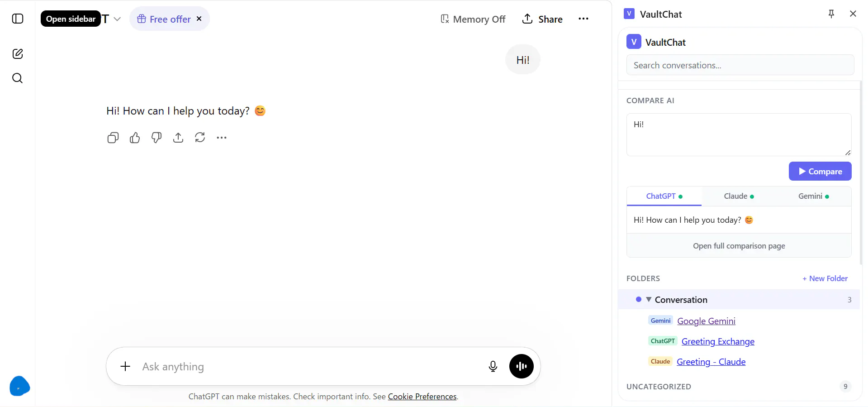Screen dimensions: 868x407
Task: Click the Compare AI prompt text area
Action: [739, 134]
